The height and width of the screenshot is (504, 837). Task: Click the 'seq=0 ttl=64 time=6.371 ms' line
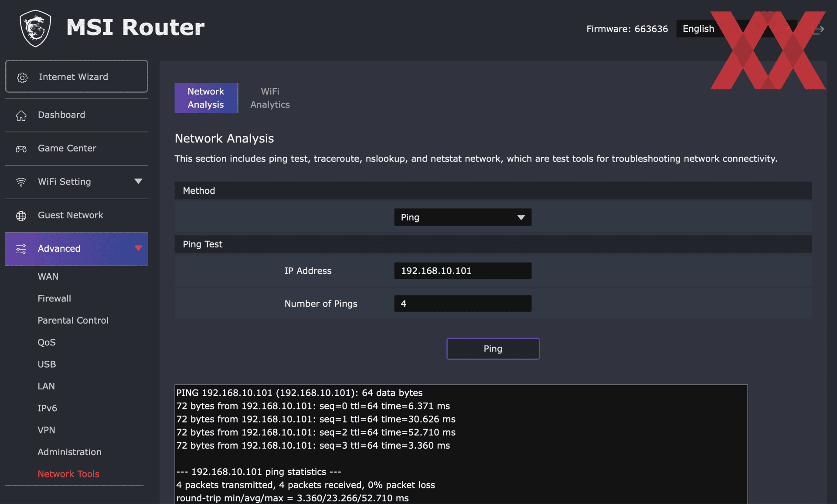tap(313, 406)
